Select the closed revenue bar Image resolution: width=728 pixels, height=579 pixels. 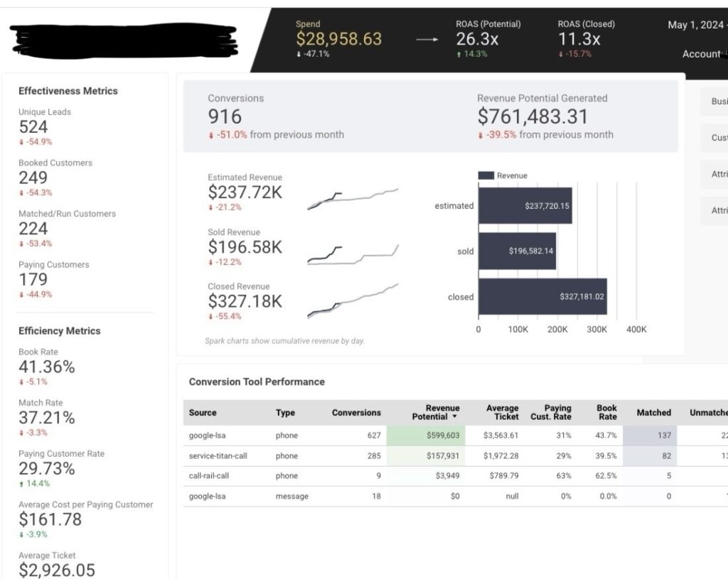(x=542, y=297)
